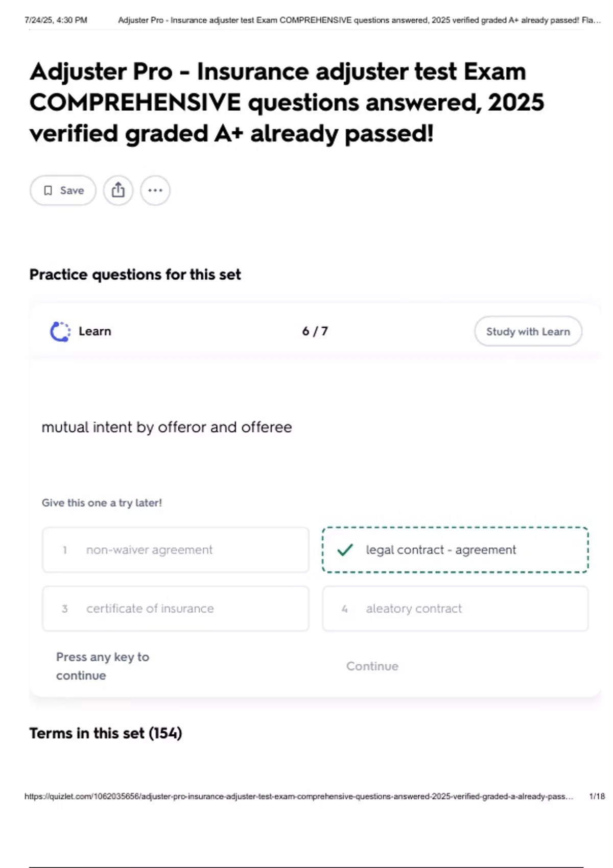
Task: Click the 'Press any key to continue' hint
Action: point(102,666)
